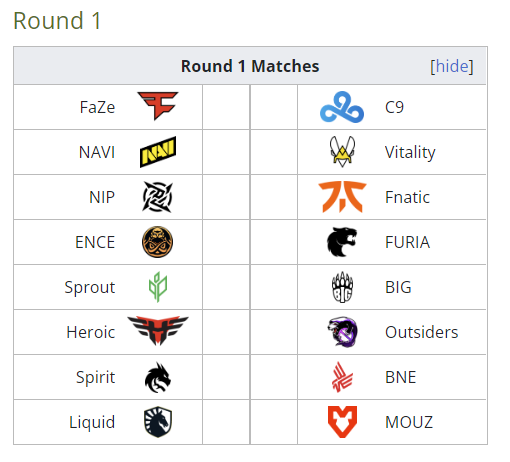Select the FURIA panther logo
The height and width of the screenshot is (462, 510).
[342, 242]
